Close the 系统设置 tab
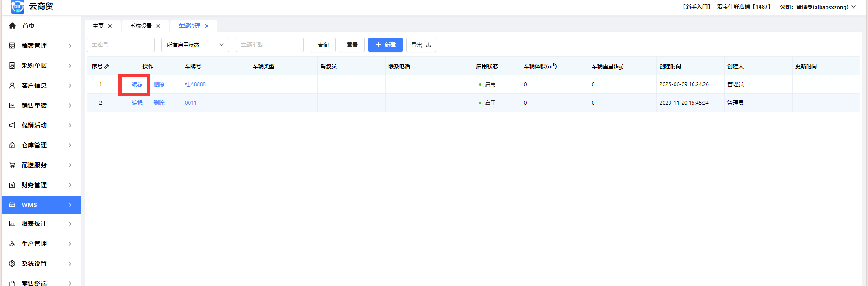 coord(158,26)
